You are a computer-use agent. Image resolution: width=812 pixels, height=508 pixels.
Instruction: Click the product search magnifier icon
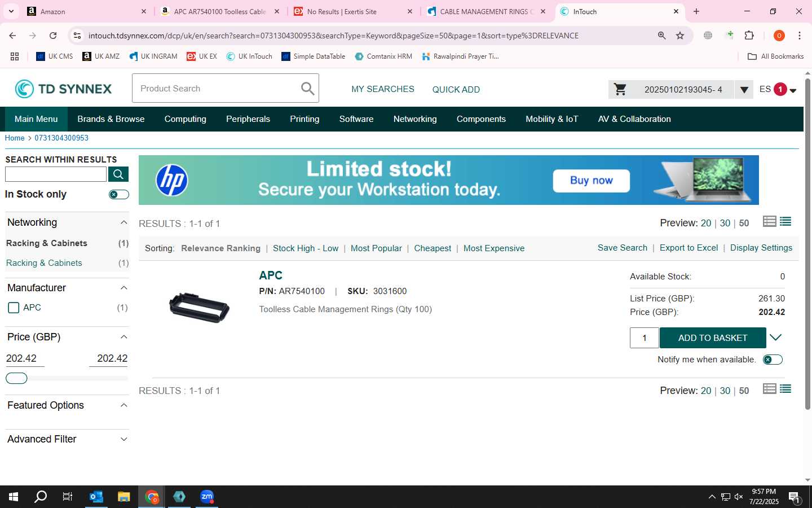tap(307, 89)
